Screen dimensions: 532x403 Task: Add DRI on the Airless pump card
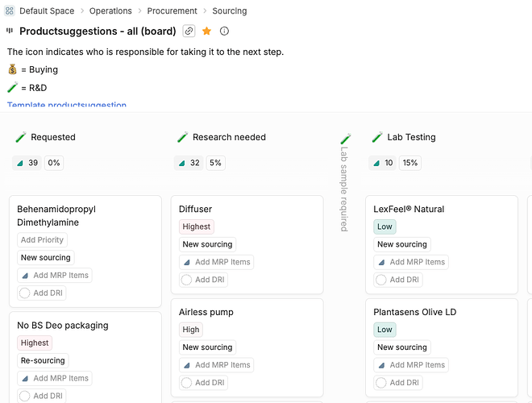(208, 383)
